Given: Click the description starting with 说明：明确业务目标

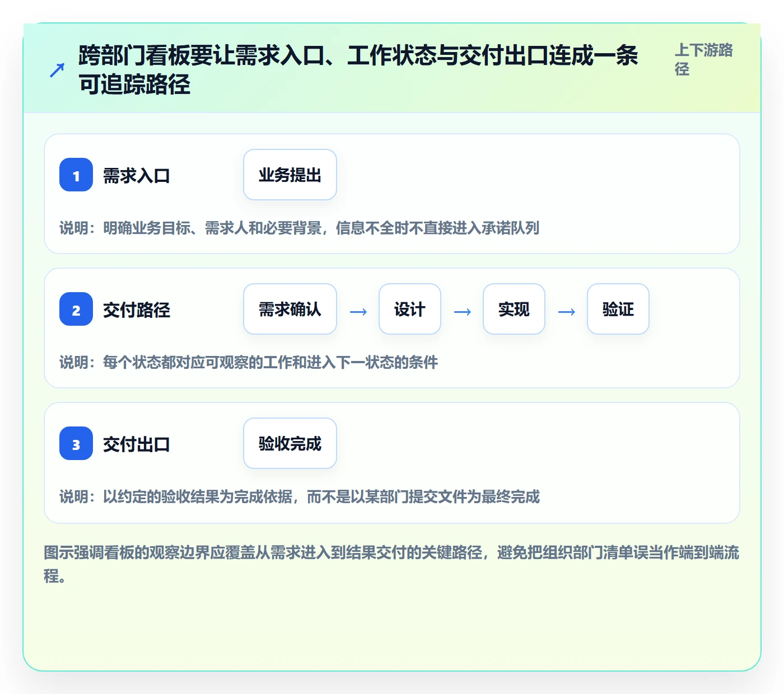Looking at the screenshot, I should point(300,228).
